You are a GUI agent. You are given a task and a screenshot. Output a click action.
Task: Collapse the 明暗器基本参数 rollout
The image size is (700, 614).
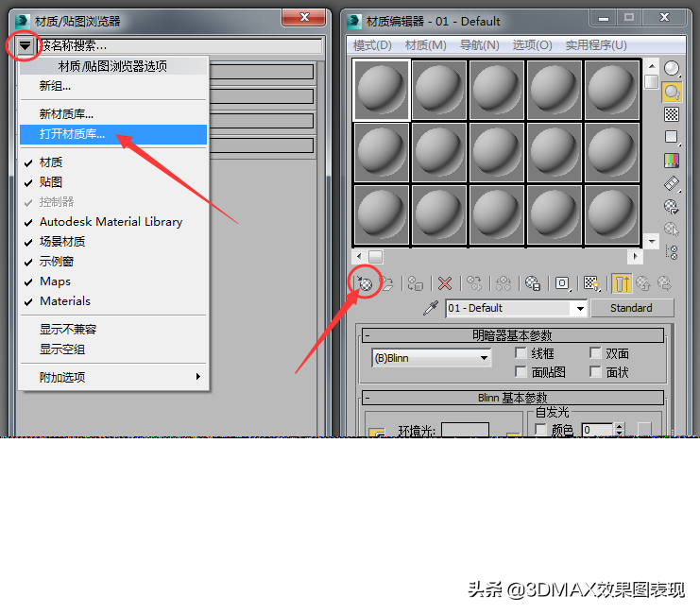513,335
